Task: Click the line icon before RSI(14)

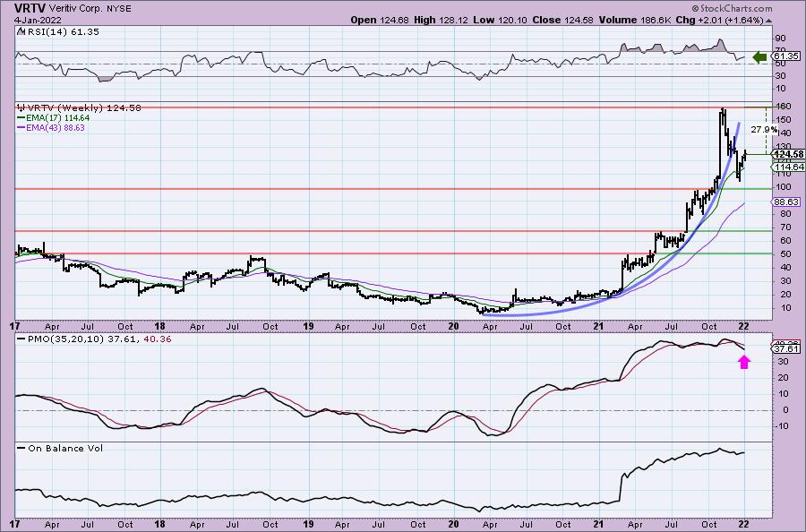Action: click(x=21, y=31)
